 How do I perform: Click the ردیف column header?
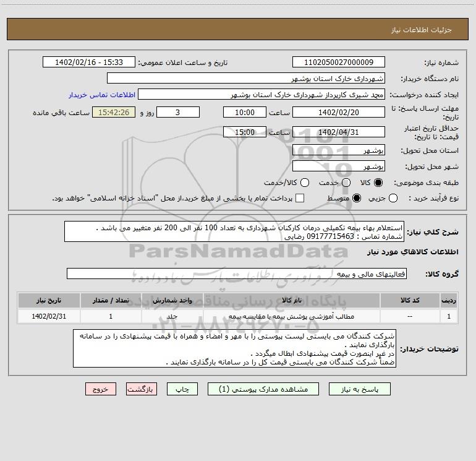point(449,300)
